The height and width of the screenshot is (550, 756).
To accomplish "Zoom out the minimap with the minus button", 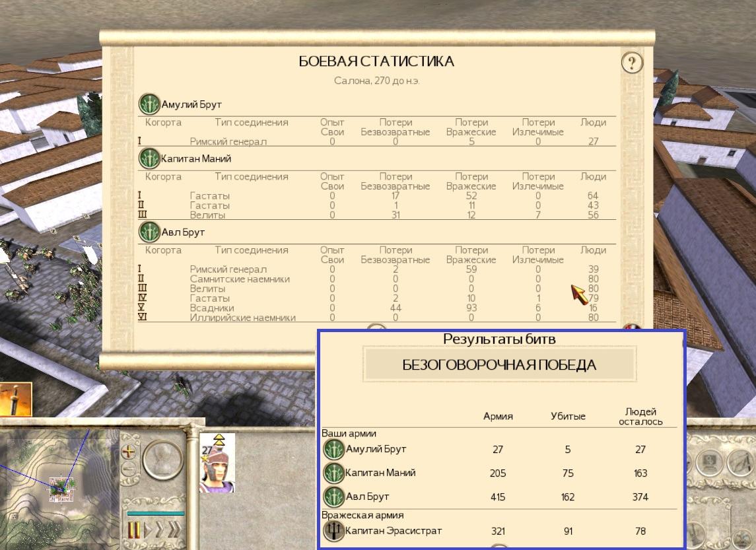I will coord(128,469).
